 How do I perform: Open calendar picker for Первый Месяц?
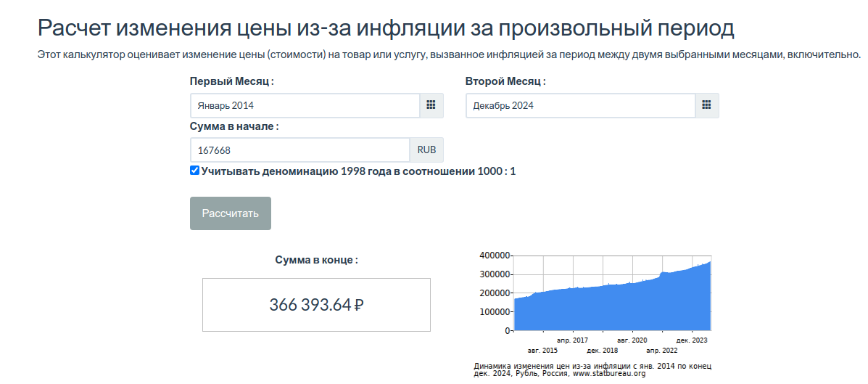[x=431, y=105]
